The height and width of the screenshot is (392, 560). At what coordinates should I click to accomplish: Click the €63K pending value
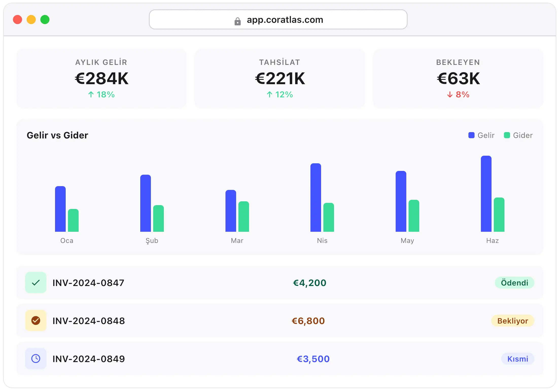point(458,78)
